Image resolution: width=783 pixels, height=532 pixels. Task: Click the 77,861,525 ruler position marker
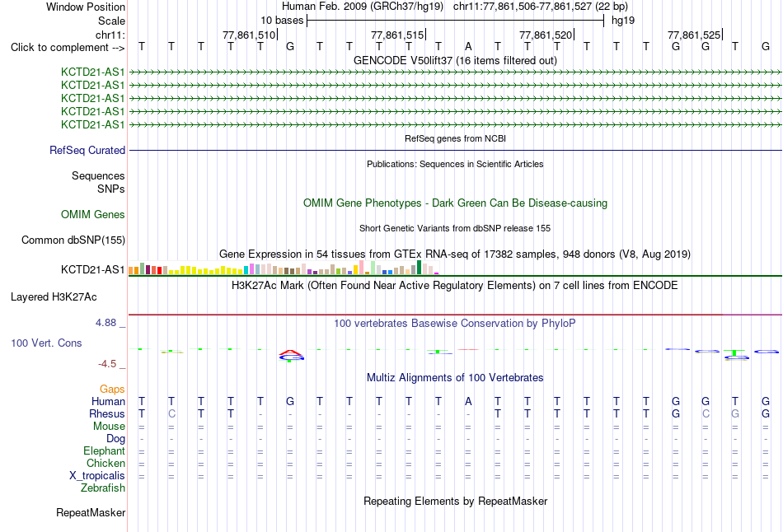[x=695, y=35]
